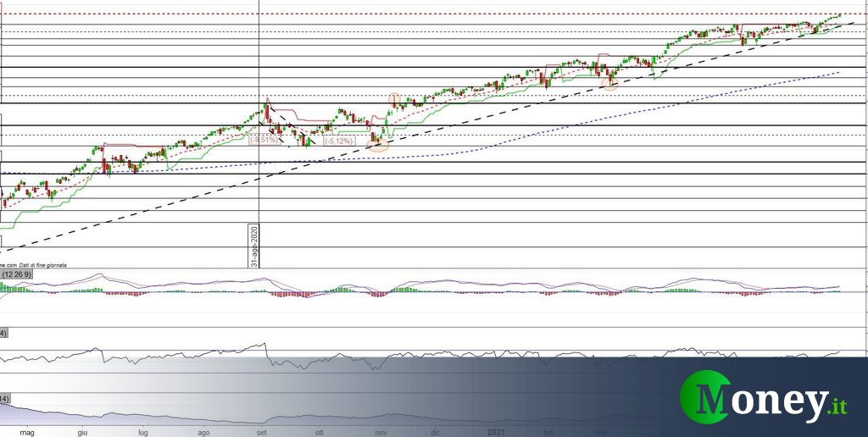The image size is (868, 437).
Task: Click the orange circle at the March 2021 low
Action: pyautogui.click(x=609, y=83)
